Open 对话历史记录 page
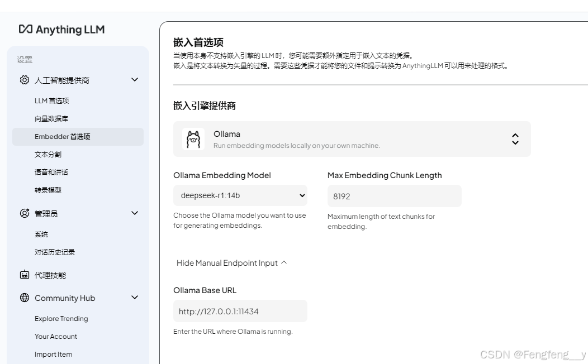Screen dimensions: 588x364 tap(55, 252)
